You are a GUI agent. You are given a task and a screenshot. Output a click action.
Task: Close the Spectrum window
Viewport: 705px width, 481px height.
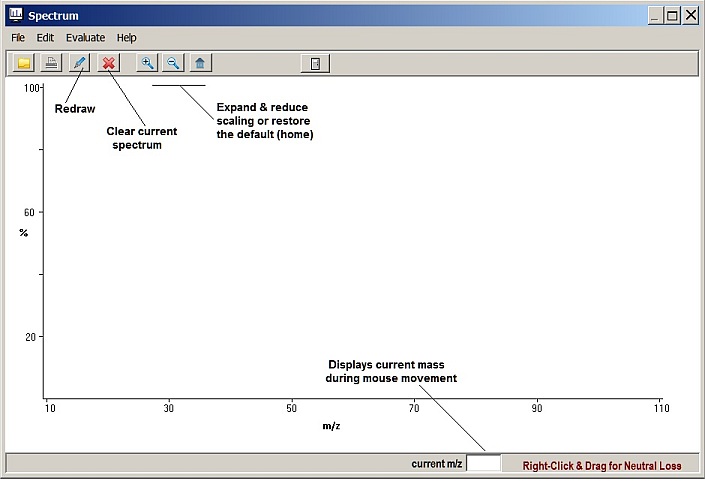[690, 15]
